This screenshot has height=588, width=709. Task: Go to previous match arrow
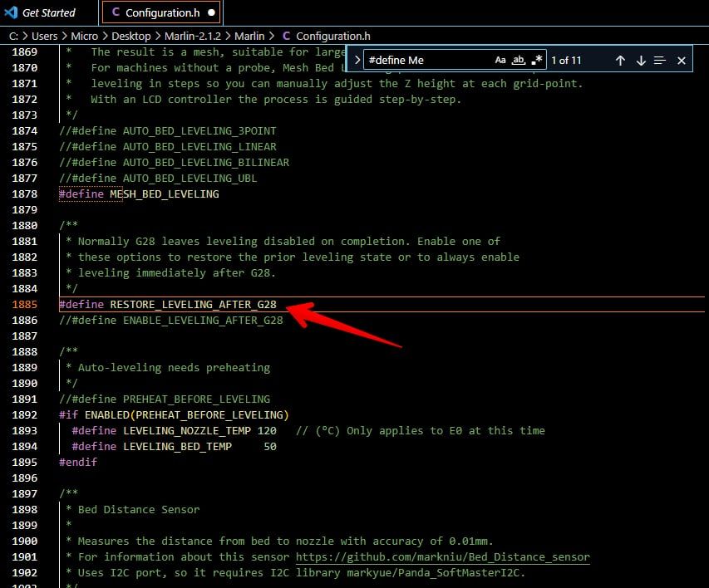pyautogui.click(x=620, y=61)
